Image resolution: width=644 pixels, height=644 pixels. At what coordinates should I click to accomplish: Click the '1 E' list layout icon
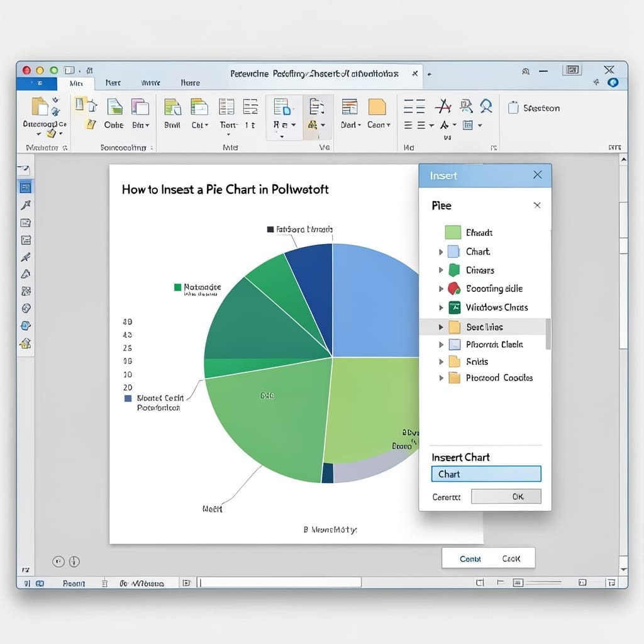[250, 106]
